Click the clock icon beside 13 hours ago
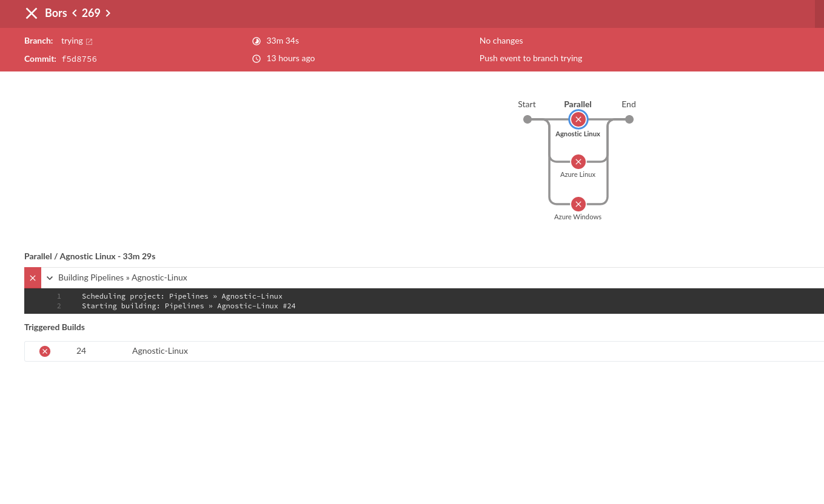Image resolution: width=824 pixels, height=504 pixels. [x=256, y=59]
